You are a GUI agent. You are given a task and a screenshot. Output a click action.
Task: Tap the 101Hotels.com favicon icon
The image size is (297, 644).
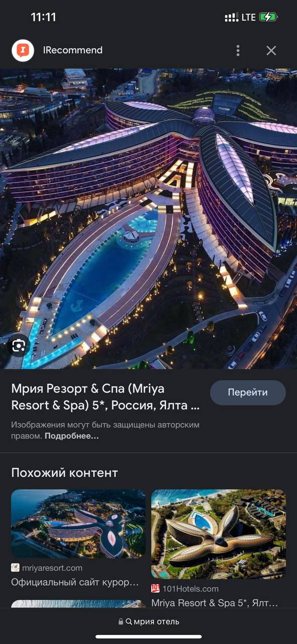(156, 588)
